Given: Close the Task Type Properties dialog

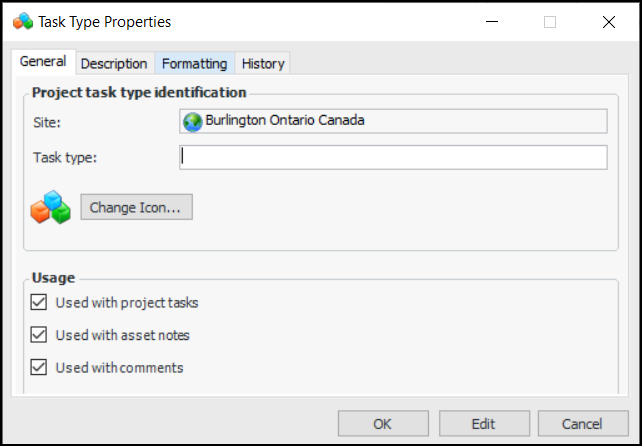Looking at the screenshot, I should (609, 21).
